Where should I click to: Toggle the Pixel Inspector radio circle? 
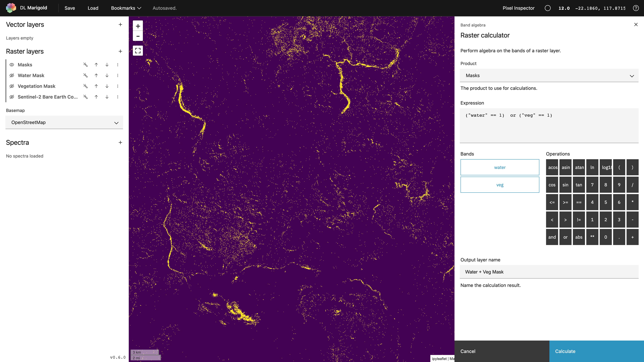[548, 8]
